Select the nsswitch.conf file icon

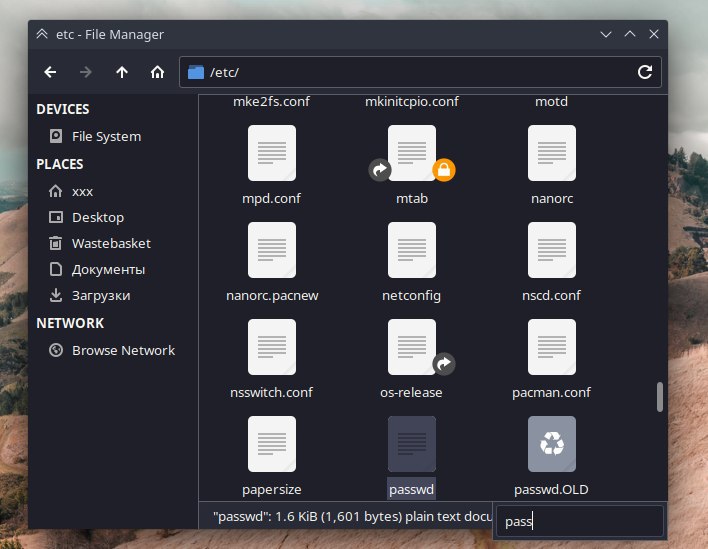tap(272, 347)
